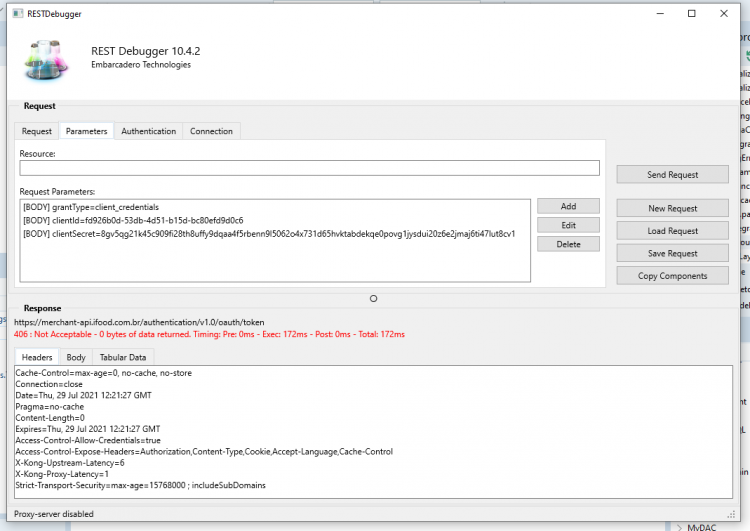Click the Date header line
This screenshot has width=750, height=531.
[x=83, y=396]
